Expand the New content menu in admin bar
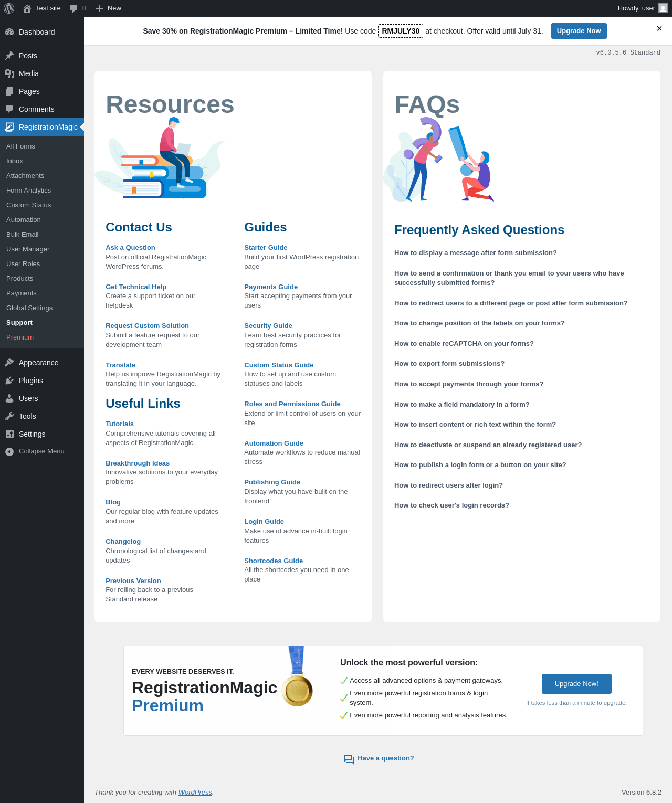This screenshot has height=803, width=672. click(108, 8)
